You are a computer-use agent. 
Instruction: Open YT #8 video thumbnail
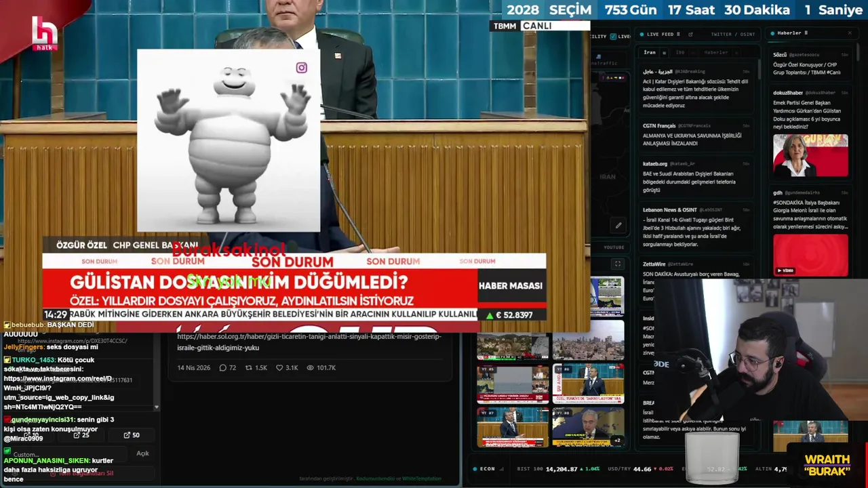click(x=588, y=427)
